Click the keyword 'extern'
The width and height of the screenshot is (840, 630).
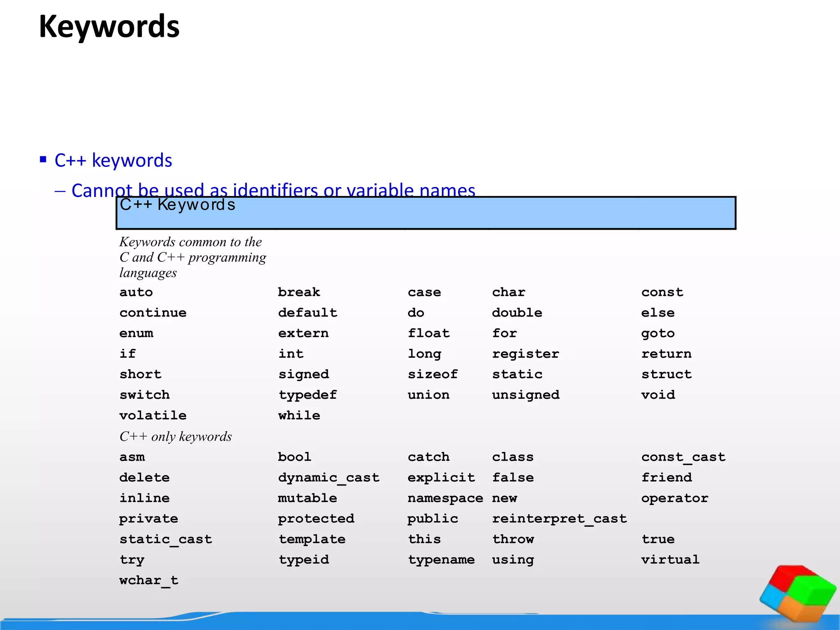click(x=304, y=333)
